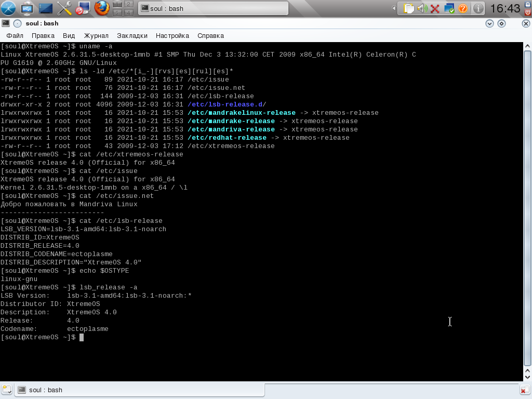Open the Справка menu

(x=211, y=36)
